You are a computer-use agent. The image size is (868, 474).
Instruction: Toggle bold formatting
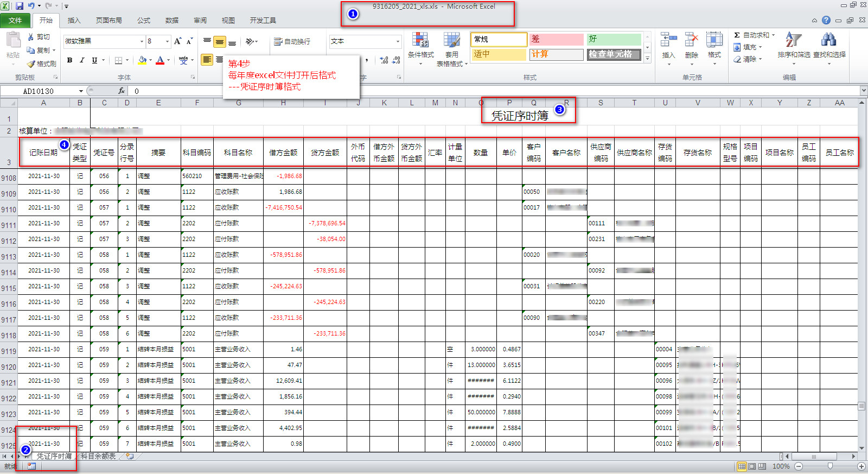pos(69,60)
